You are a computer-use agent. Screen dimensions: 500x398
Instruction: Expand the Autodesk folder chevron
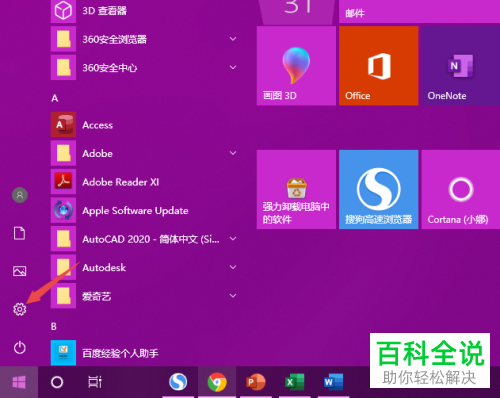click(233, 267)
